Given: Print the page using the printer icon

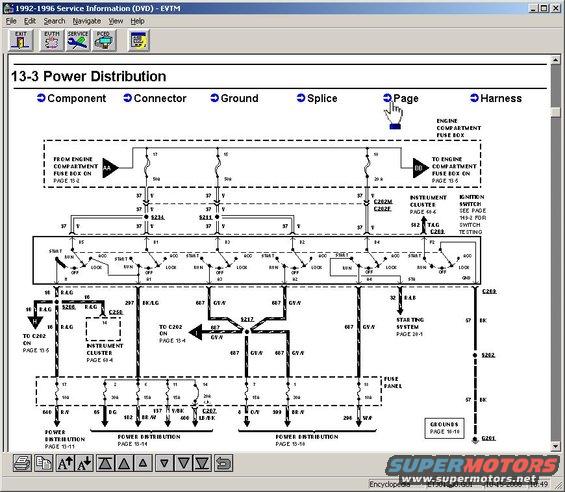Looking at the screenshot, I should click(x=22, y=463).
